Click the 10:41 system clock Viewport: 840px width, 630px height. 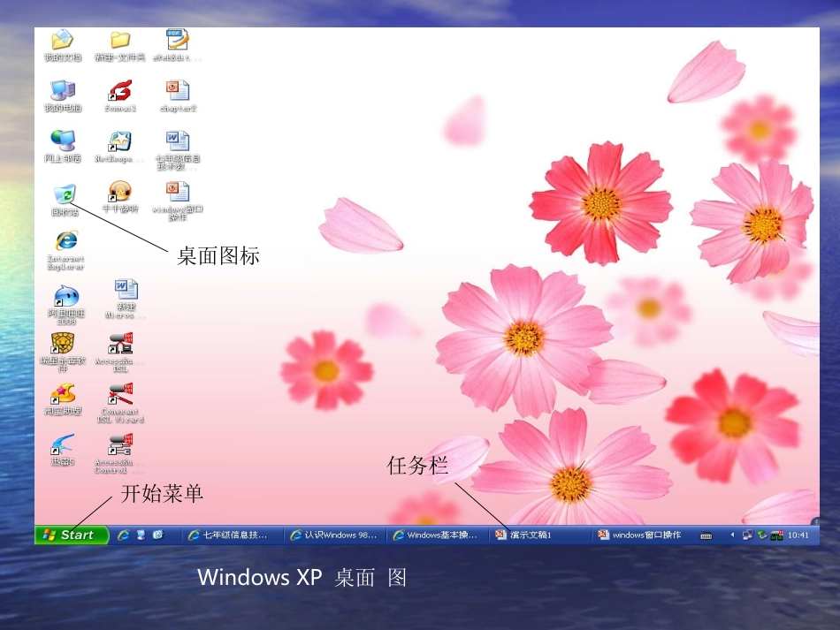(x=798, y=535)
